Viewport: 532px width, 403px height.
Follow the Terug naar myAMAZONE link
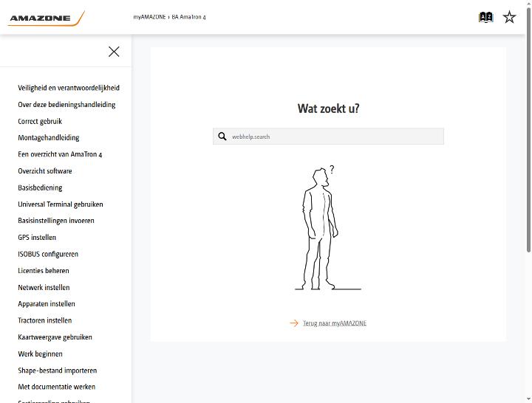335,323
